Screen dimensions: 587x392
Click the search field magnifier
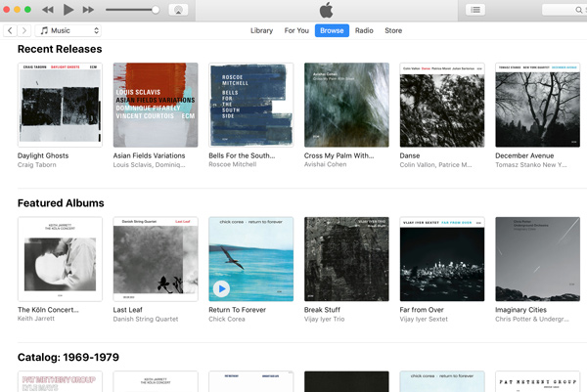coord(579,10)
